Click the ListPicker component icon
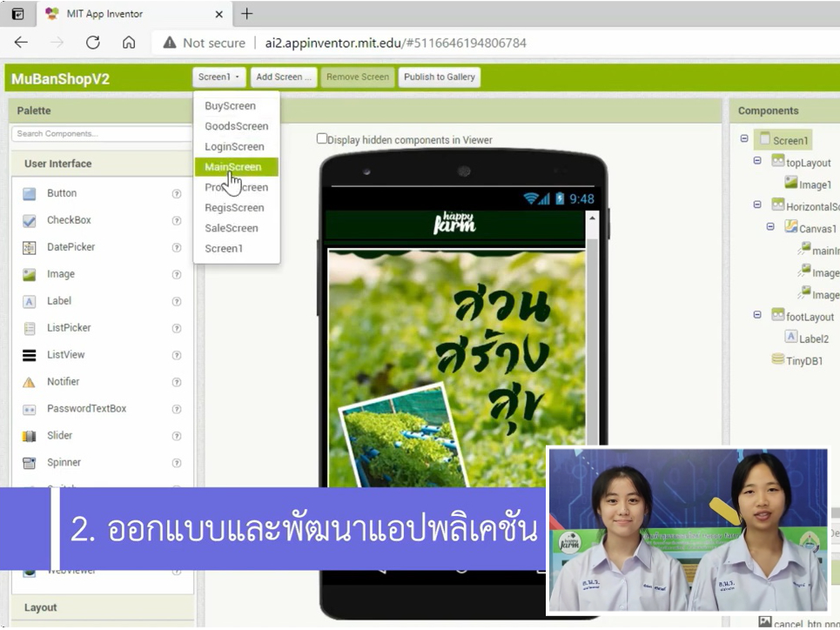Screen dimensions: 840x630 [x=30, y=328]
